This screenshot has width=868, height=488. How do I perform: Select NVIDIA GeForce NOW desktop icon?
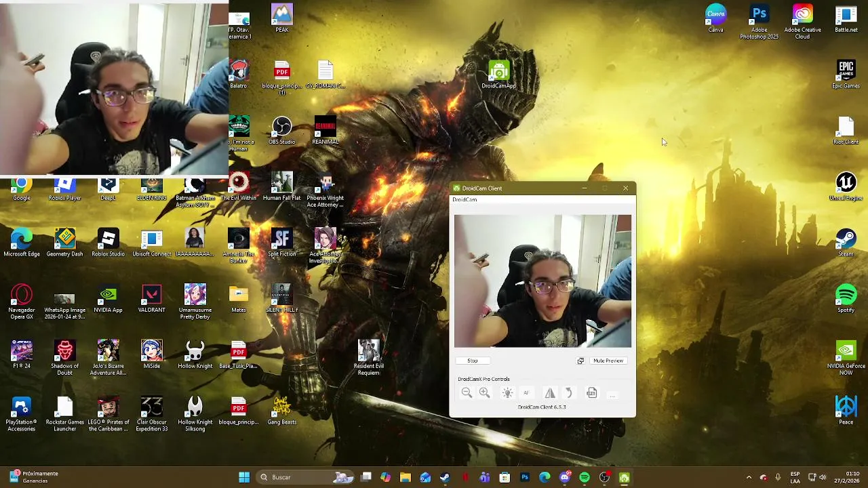coord(846,358)
